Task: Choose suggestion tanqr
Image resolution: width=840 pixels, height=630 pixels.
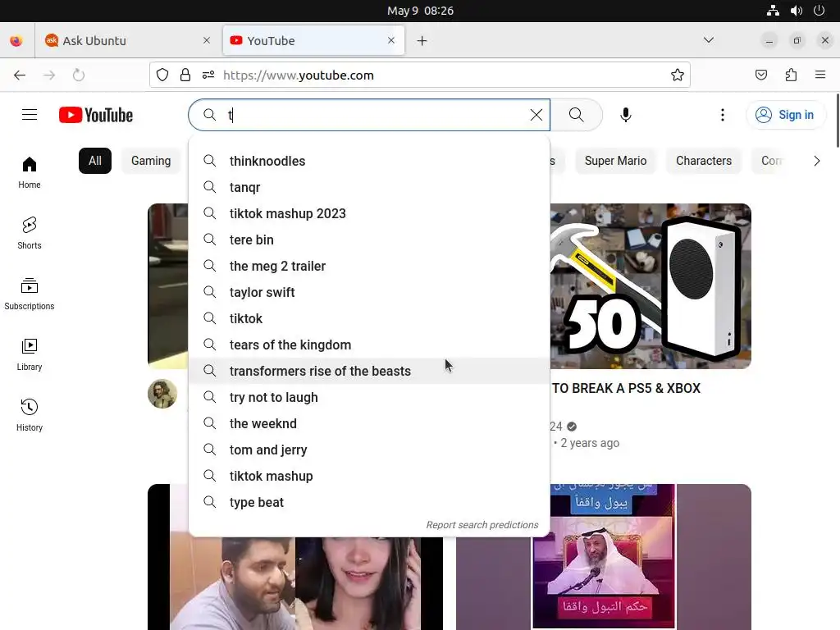Action: coord(369,187)
